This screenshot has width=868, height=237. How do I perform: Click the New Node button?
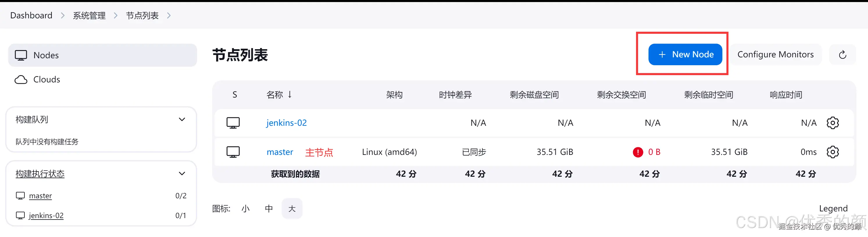685,54
